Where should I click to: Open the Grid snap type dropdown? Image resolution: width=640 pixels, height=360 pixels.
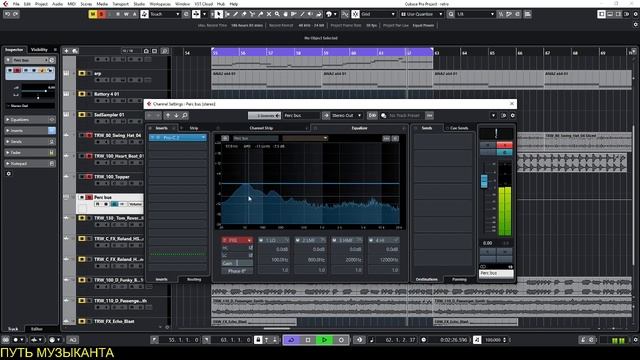378,14
